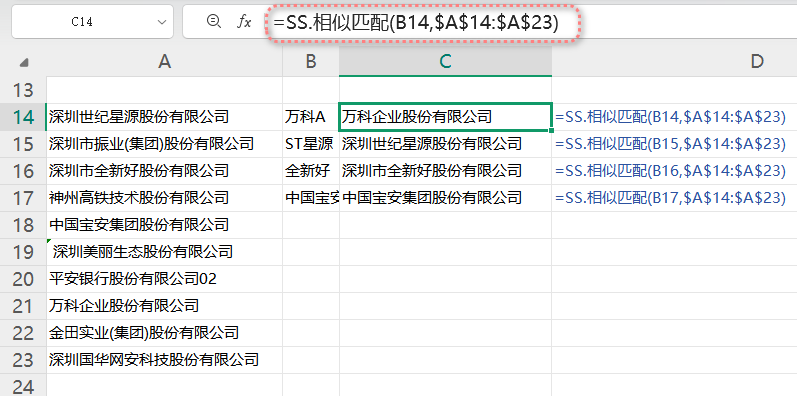Click cell 深圳国华网安科技股份有限公司
The height and width of the screenshot is (396, 797).
click(164, 360)
